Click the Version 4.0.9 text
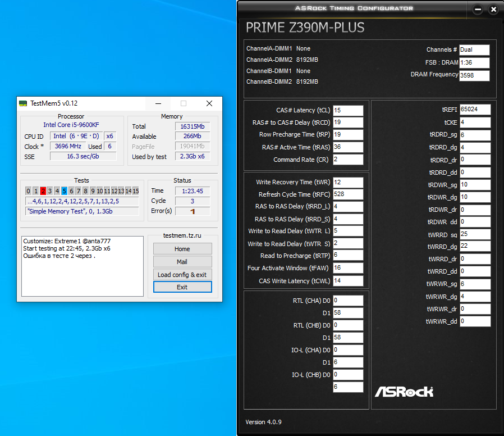The height and width of the screenshot is (436, 504). (263, 422)
